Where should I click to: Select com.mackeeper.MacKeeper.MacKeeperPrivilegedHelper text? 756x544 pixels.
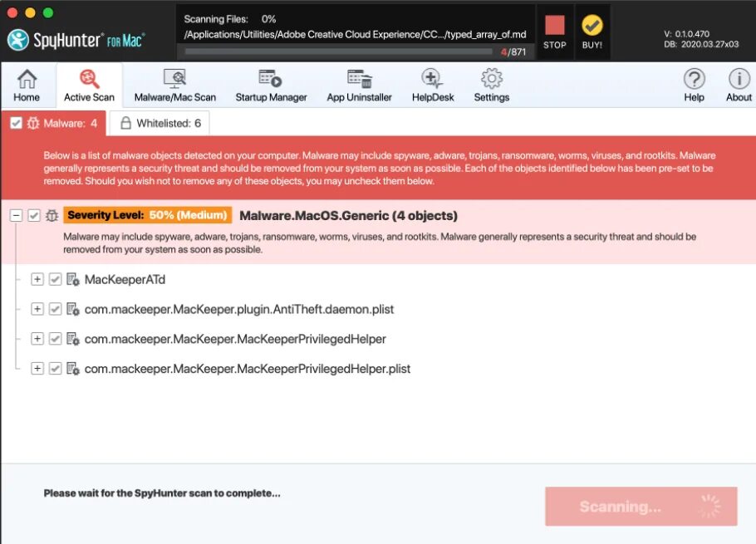235,339
